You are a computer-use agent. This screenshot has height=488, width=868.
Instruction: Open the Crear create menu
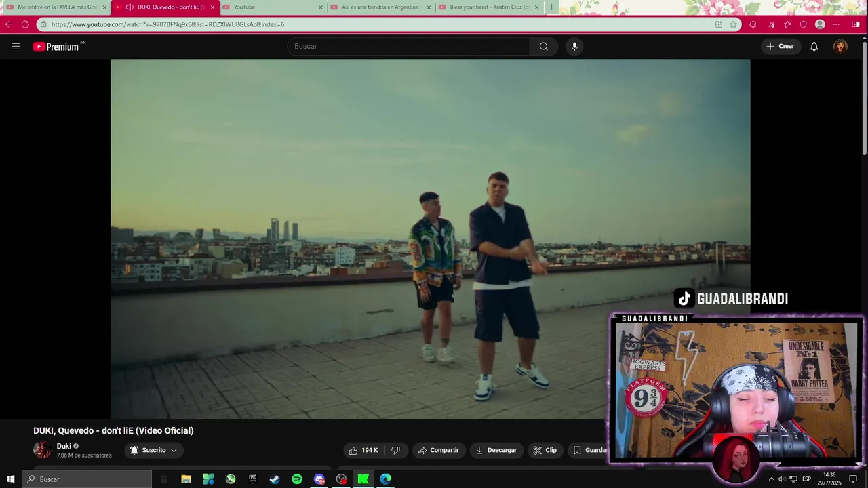[781, 46]
